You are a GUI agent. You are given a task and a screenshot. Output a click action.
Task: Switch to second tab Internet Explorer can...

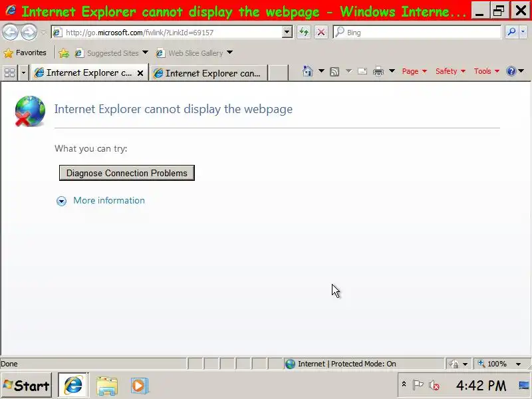[209, 73]
